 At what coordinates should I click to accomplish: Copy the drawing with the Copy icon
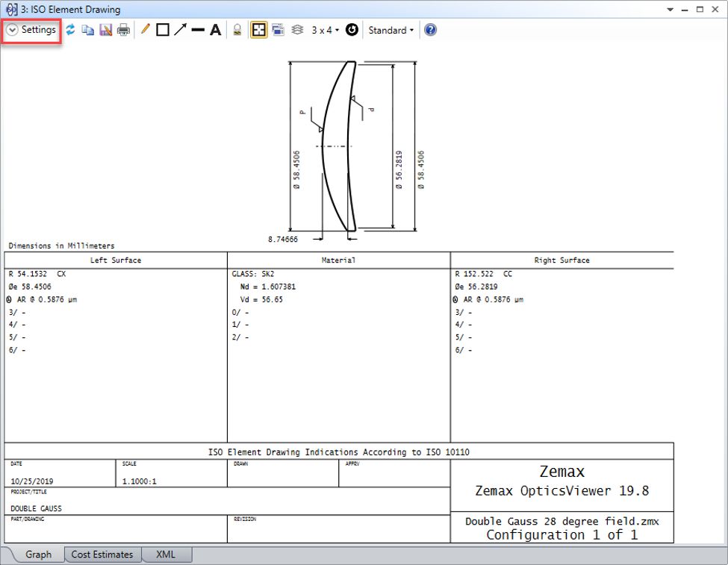[x=87, y=31]
